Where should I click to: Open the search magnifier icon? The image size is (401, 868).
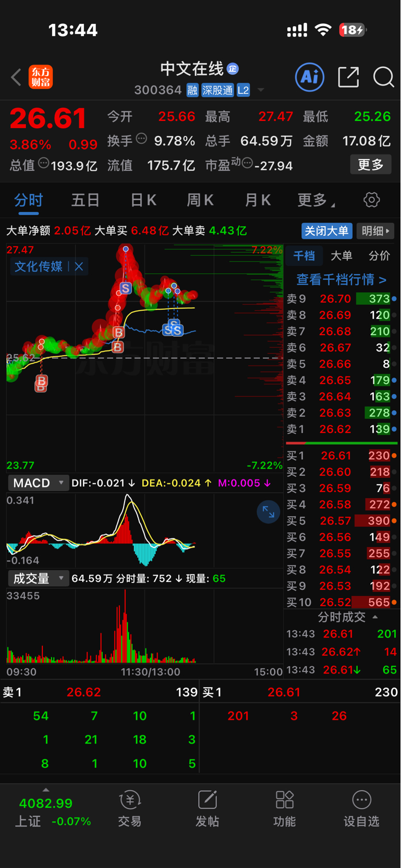tap(383, 77)
